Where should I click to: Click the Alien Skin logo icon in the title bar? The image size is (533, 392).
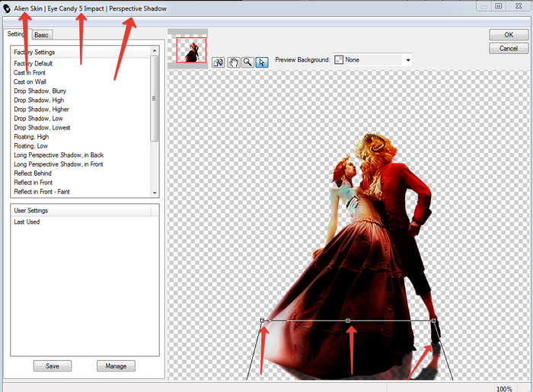coord(6,8)
